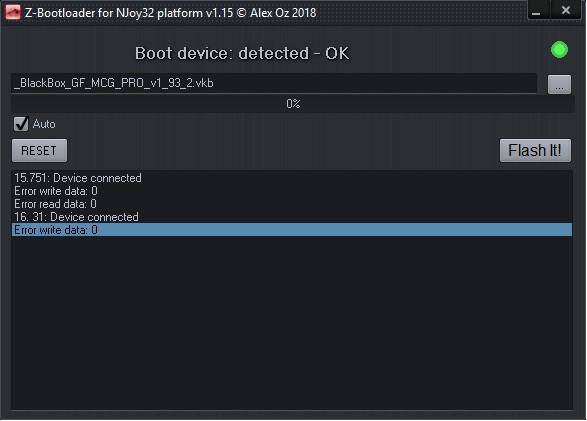Select first "Error write data: 0" log line

click(x=292, y=191)
